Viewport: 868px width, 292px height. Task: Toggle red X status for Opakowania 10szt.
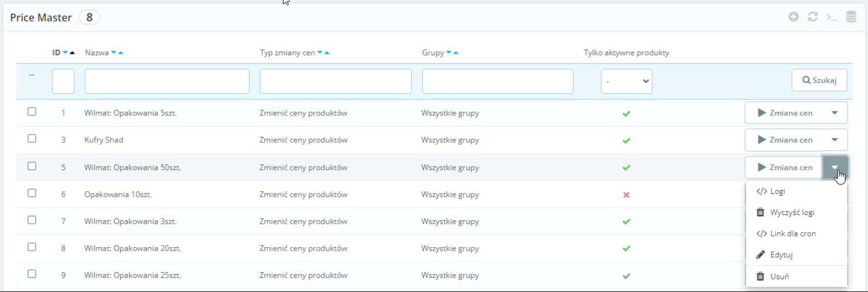626,195
